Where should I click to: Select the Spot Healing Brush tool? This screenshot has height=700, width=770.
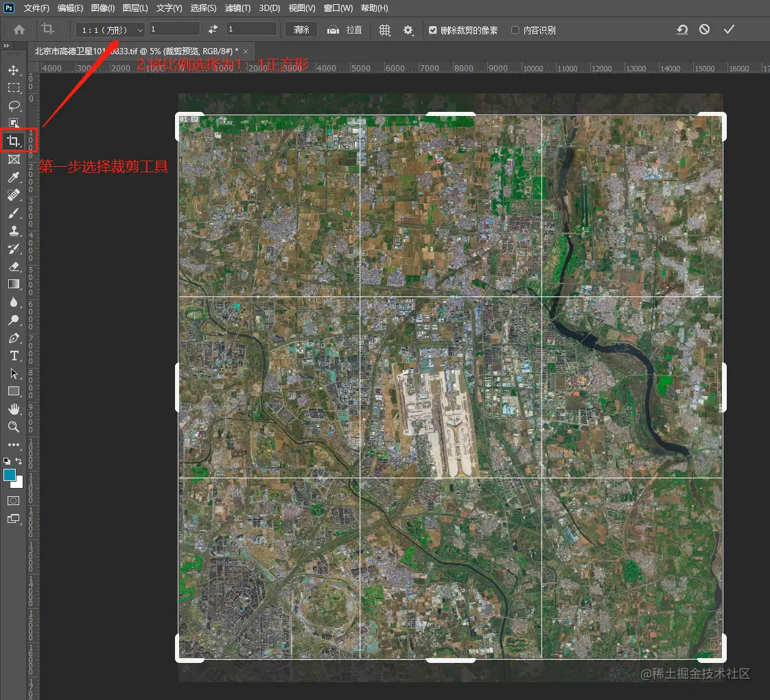(14, 195)
